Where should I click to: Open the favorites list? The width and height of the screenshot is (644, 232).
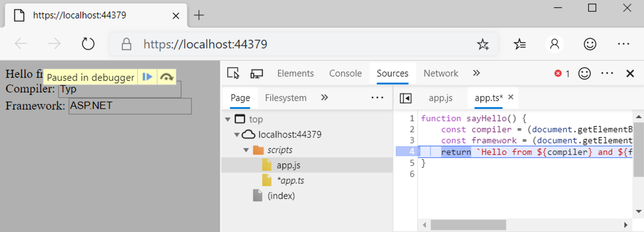[520, 44]
